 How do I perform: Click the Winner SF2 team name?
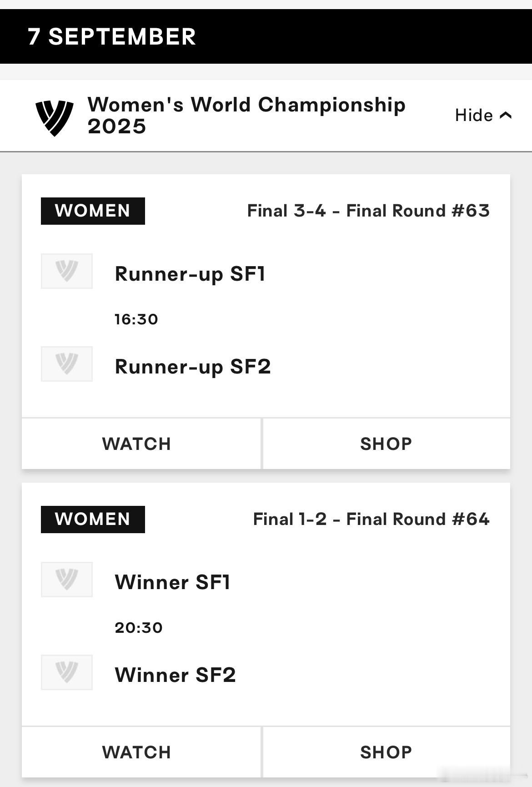point(175,675)
